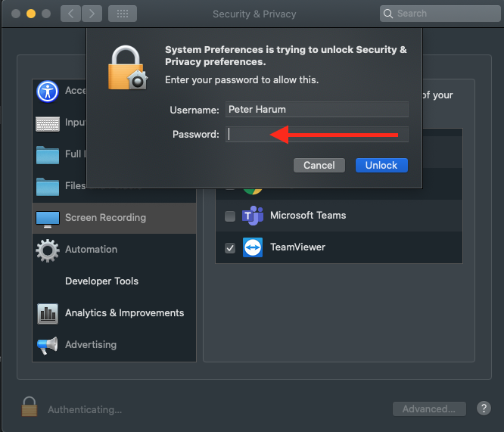Open the Advanced… settings button

[x=428, y=409]
